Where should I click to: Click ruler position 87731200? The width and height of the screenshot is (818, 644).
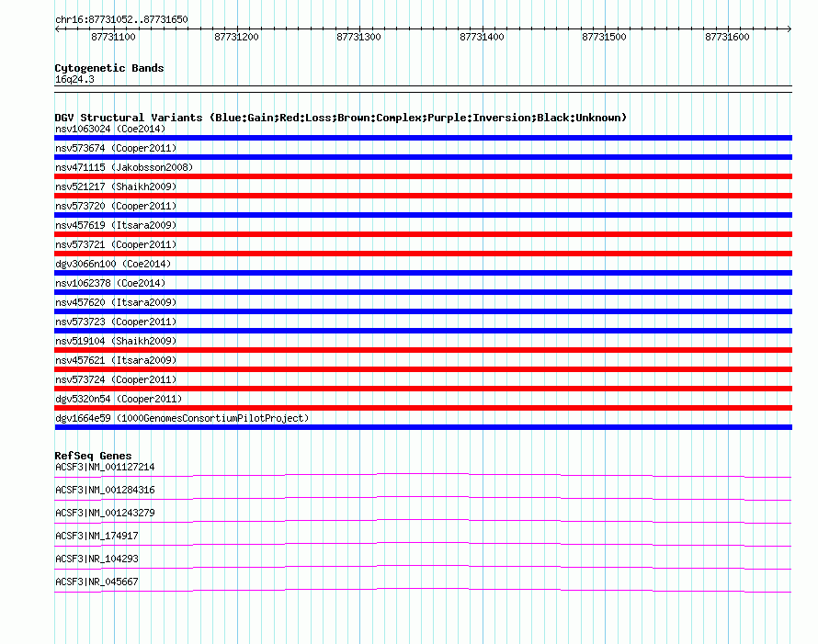(x=236, y=37)
